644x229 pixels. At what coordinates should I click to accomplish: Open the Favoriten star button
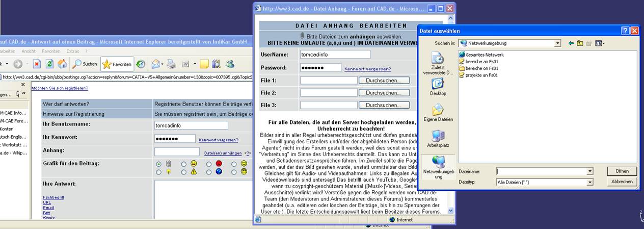(117, 64)
